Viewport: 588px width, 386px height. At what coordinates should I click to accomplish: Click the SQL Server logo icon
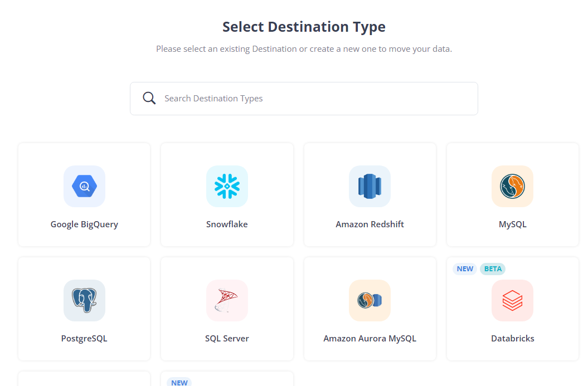point(227,300)
